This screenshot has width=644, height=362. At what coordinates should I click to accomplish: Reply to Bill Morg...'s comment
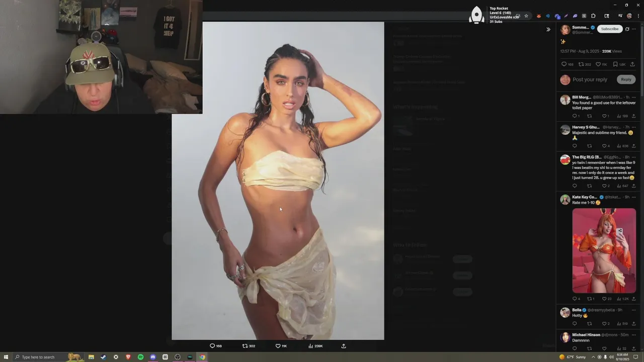tap(575, 116)
